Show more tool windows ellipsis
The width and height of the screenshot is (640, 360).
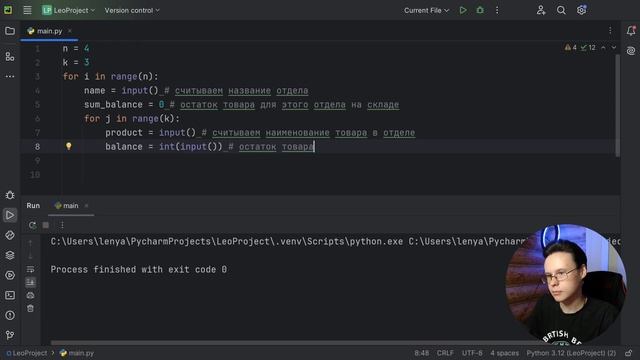coord(10,76)
